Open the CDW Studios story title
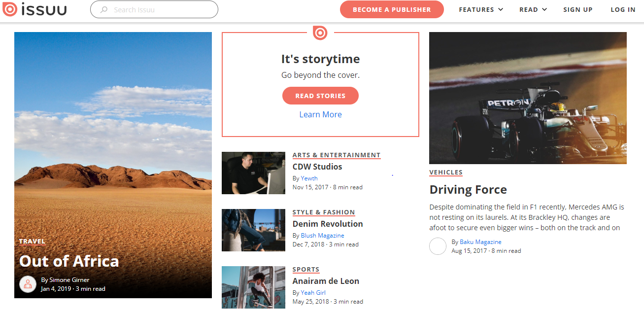The image size is (644, 313). click(x=317, y=167)
